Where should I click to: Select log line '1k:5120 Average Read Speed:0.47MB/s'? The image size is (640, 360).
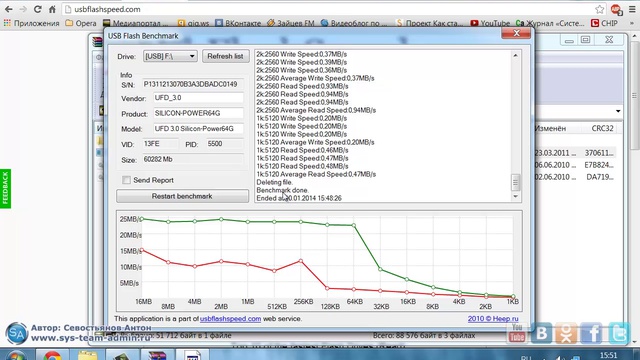point(316,174)
